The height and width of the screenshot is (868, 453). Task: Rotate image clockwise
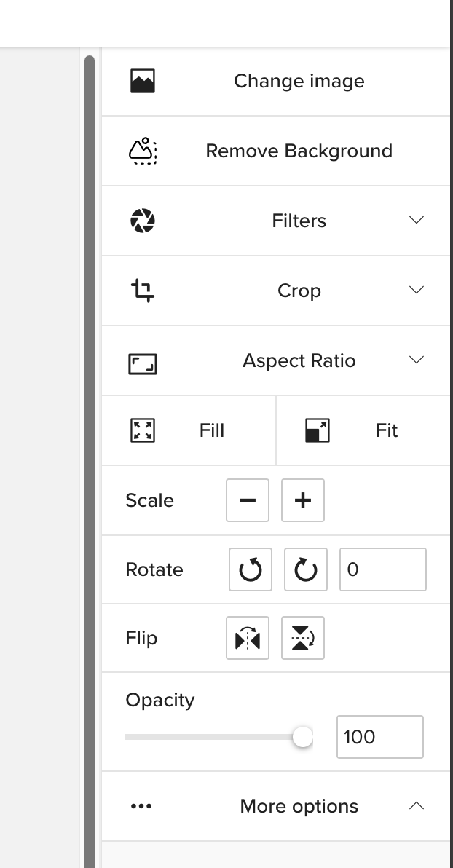coord(306,569)
